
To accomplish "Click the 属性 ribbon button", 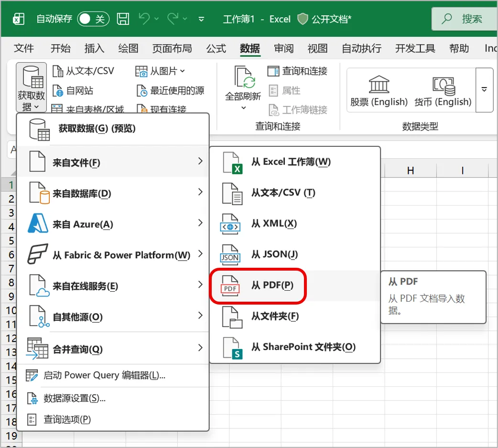I will coord(284,90).
